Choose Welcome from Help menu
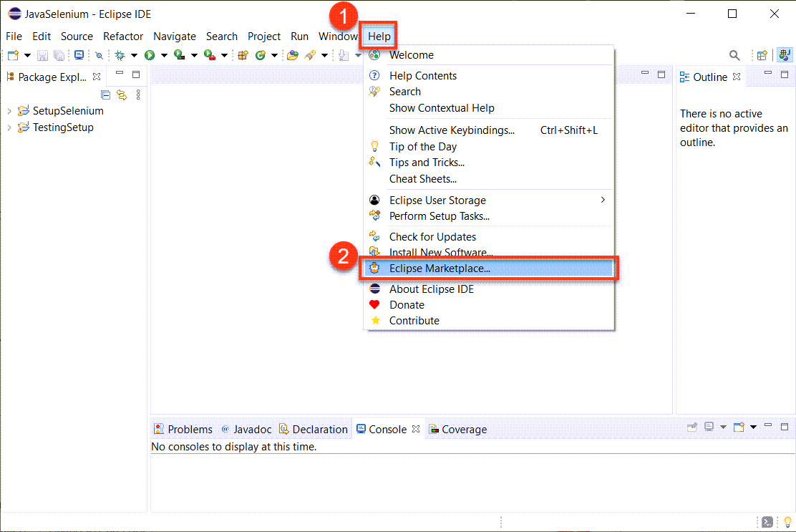Viewport: 796px width, 532px height. [x=490, y=55]
